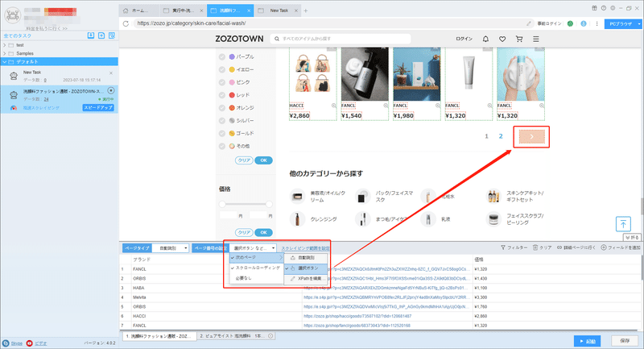Toggle the シルバー color filter checkbox
The height and width of the screenshot is (349, 644).
click(222, 120)
